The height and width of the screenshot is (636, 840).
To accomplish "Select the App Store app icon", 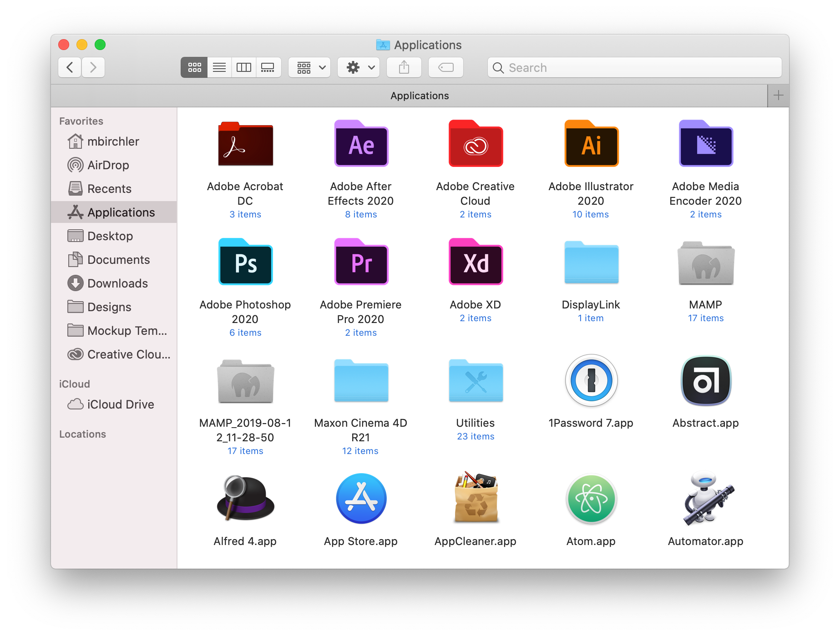I will 361,499.
